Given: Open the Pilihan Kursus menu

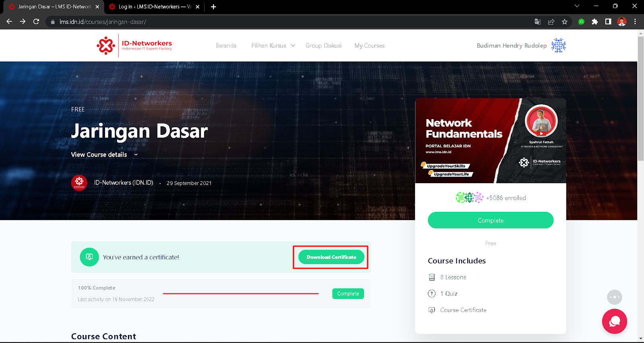Looking at the screenshot, I should 269,45.
